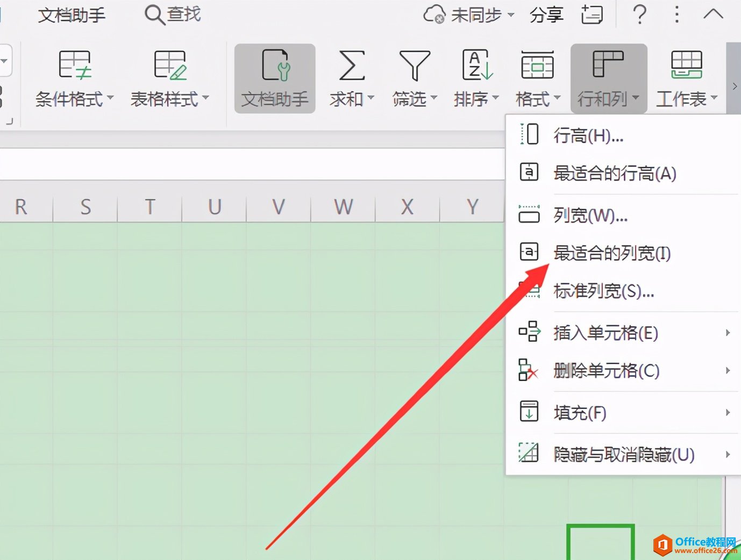
Task: Click the 最适合的列宽 autofit column icon
Action: click(529, 251)
